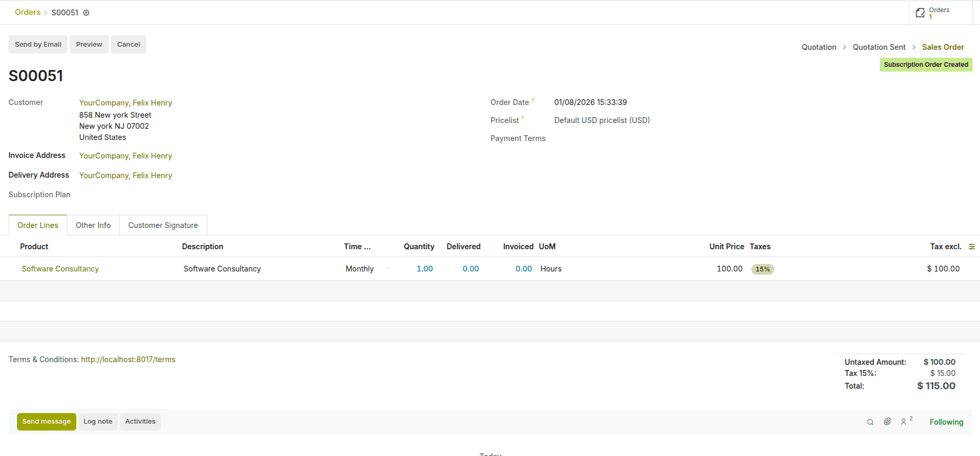Toggle the Following status button

(x=946, y=422)
